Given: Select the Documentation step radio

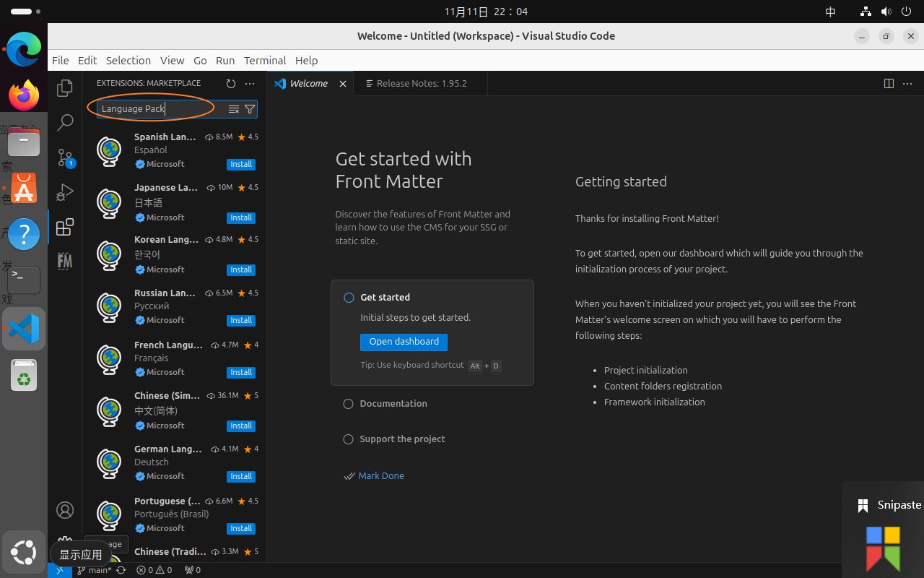Looking at the screenshot, I should (349, 404).
